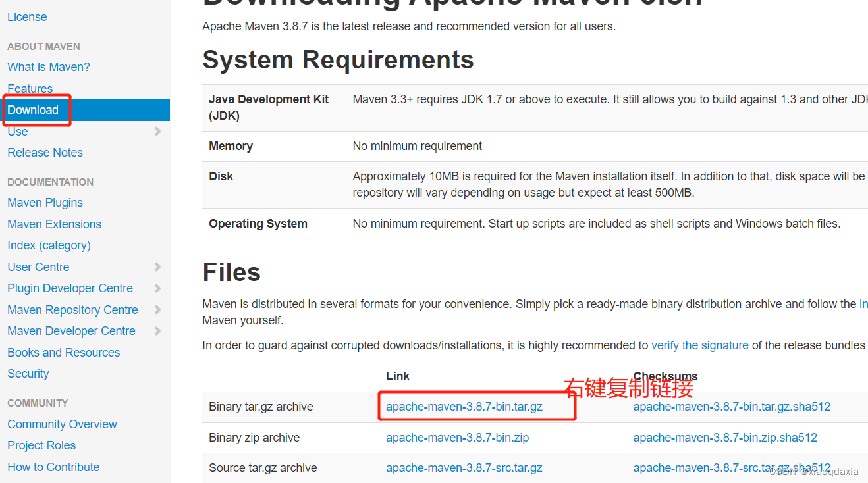Image resolution: width=868 pixels, height=483 pixels.
Task: Expand Maven Repository Centre chevron
Action: tap(157, 309)
